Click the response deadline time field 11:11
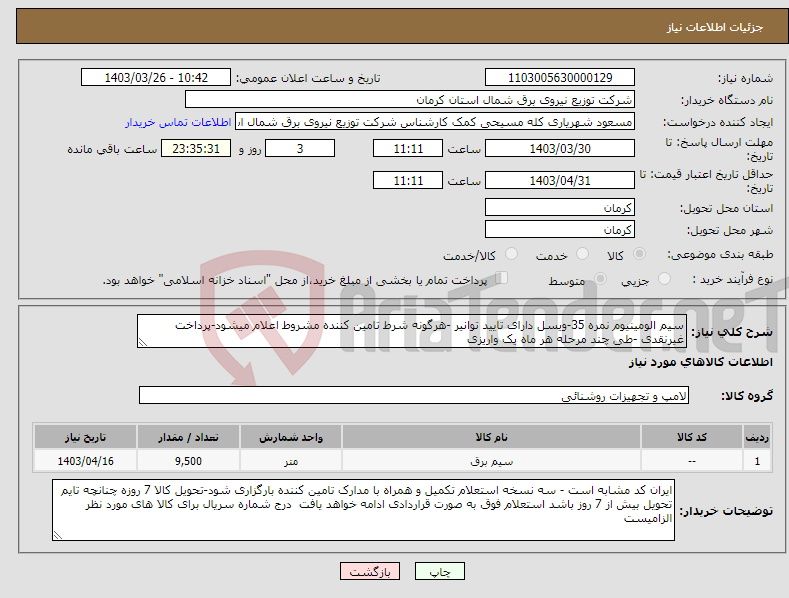 pyautogui.click(x=408, y=148)
